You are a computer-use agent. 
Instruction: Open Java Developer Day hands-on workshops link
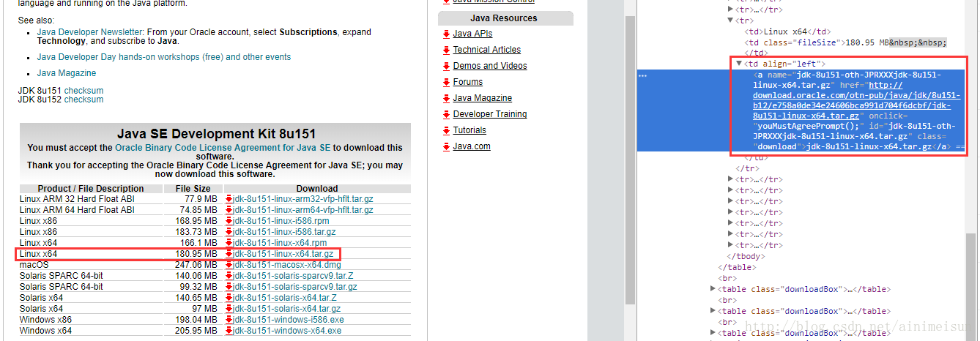(x=164, y=57)
